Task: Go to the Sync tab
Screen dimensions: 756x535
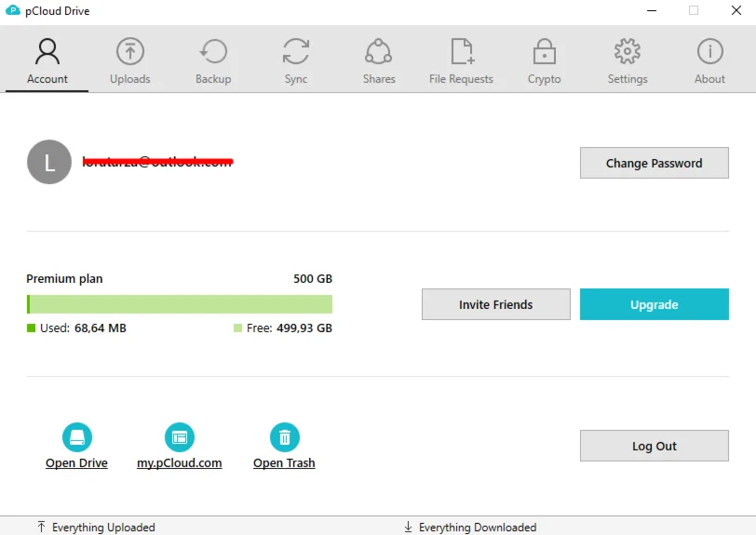Action: click(295, 61)
